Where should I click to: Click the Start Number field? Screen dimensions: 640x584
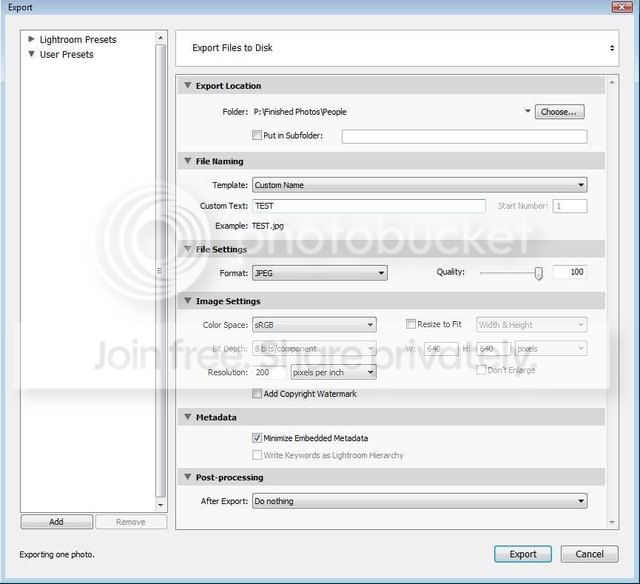(570, 206)
